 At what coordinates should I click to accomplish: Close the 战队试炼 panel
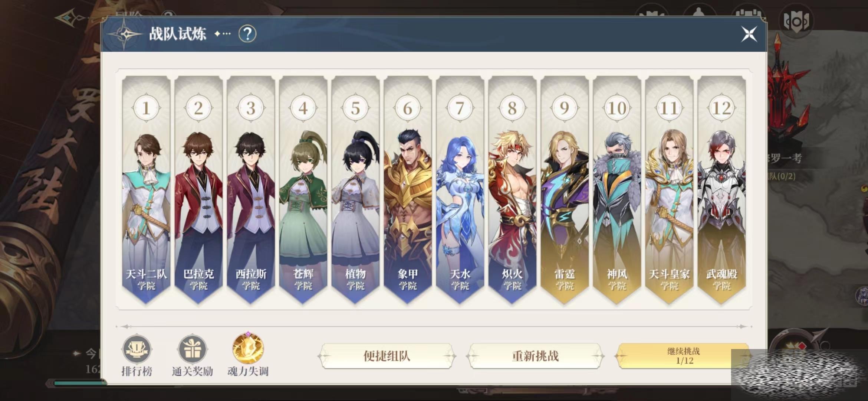749,34
